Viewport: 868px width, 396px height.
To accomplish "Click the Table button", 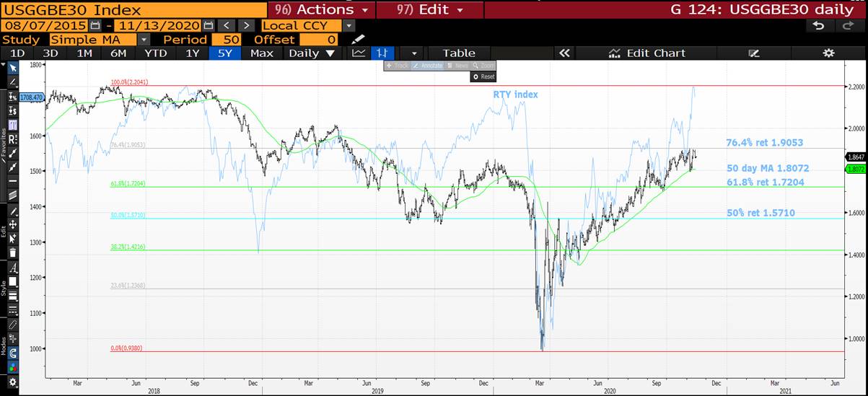I will [x=459, y=53].
